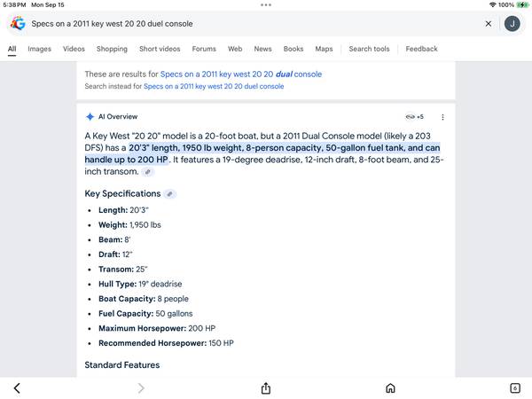
Task: Select the All results tab
Action: click(12, 49)
